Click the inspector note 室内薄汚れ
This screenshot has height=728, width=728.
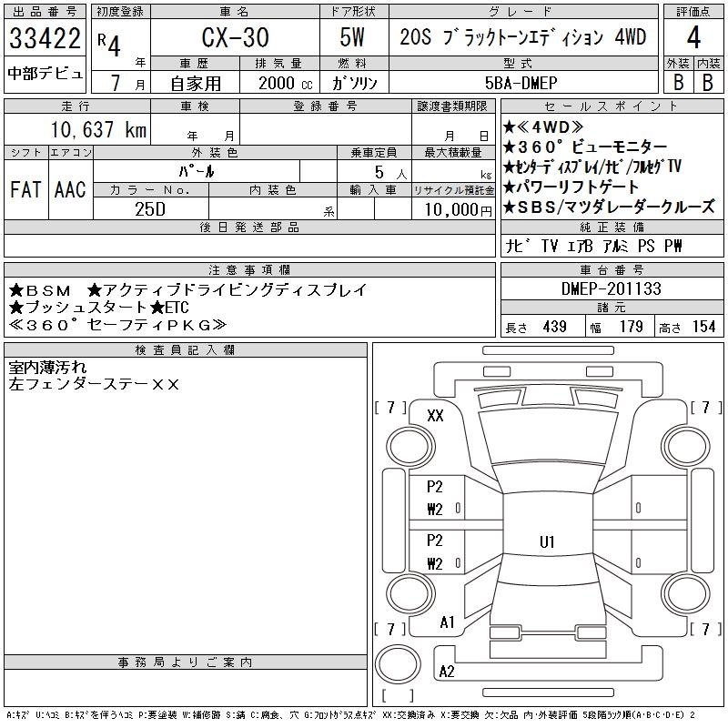click(47, 368)
